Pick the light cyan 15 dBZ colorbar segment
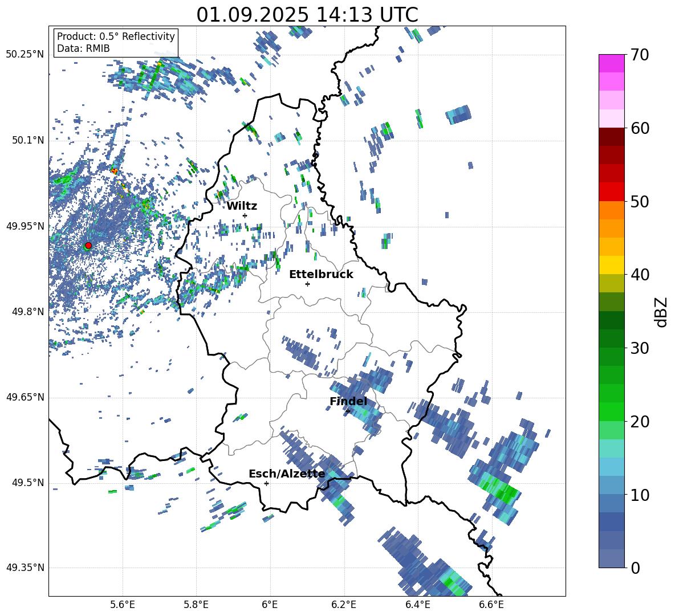Screen dimensions: 675x616 point(611,448)
